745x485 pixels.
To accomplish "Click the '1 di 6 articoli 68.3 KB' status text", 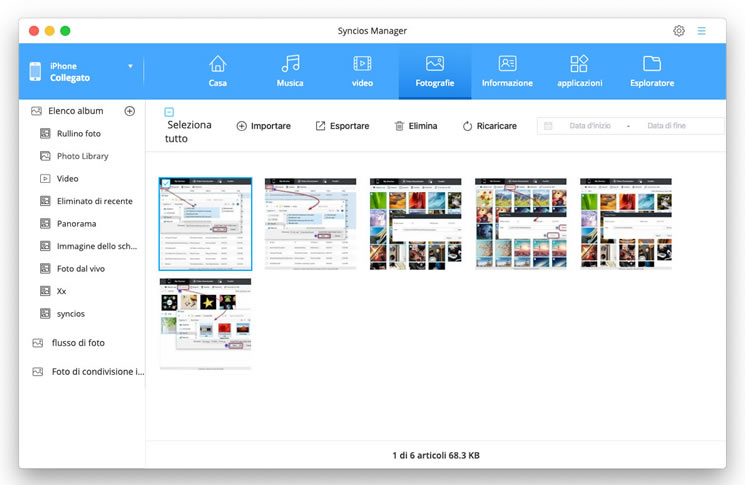I will click(436, 455).
